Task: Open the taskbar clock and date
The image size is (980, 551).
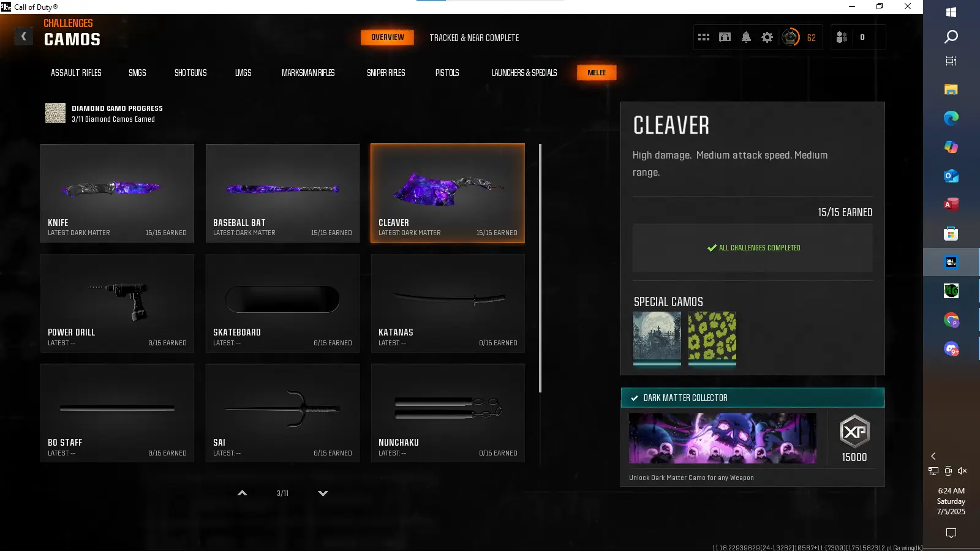Action: 951,501
